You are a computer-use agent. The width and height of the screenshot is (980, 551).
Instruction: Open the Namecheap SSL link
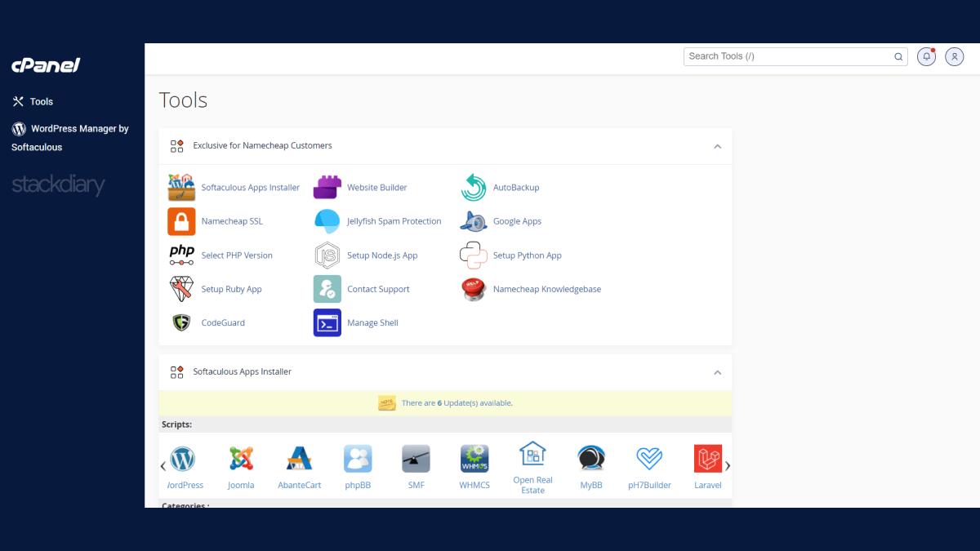point(232,221)
